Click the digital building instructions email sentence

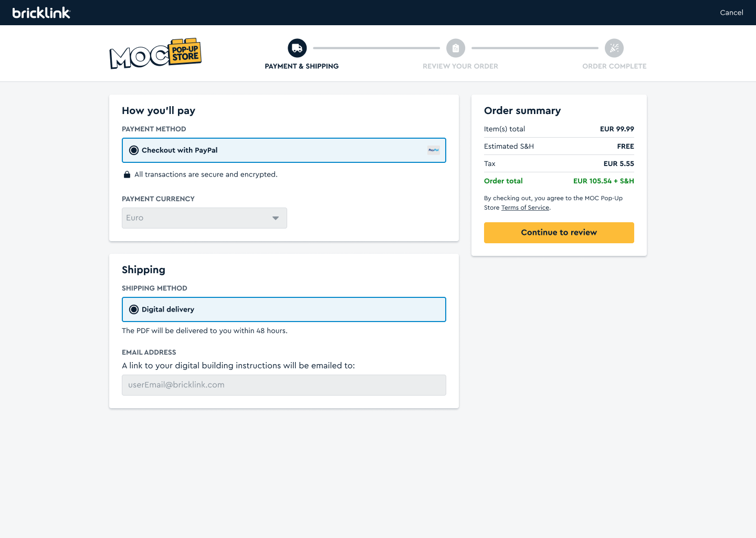238,366
